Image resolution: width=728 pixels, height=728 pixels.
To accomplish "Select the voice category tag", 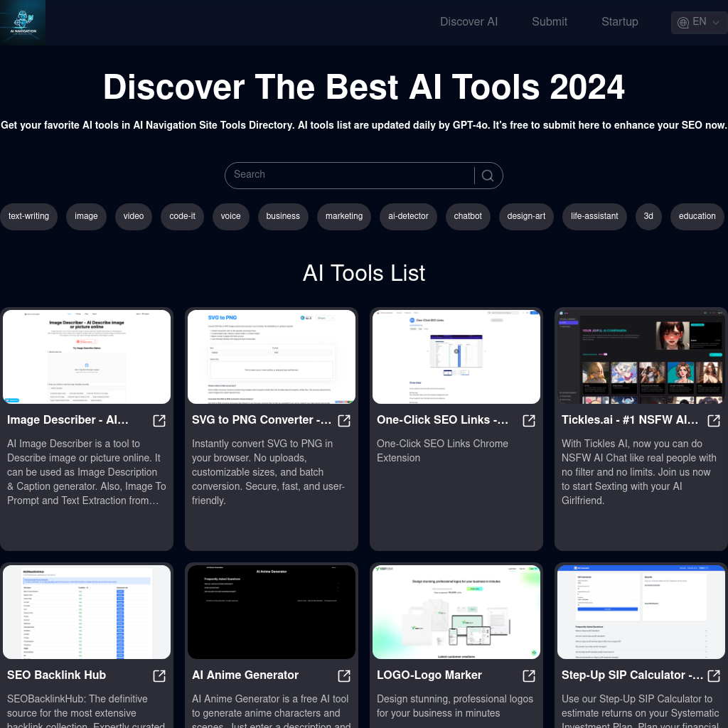I will point(231,216).
